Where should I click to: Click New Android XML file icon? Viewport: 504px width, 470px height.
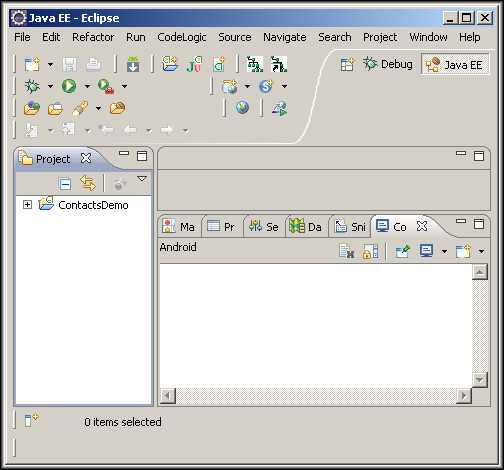[219, 64]
